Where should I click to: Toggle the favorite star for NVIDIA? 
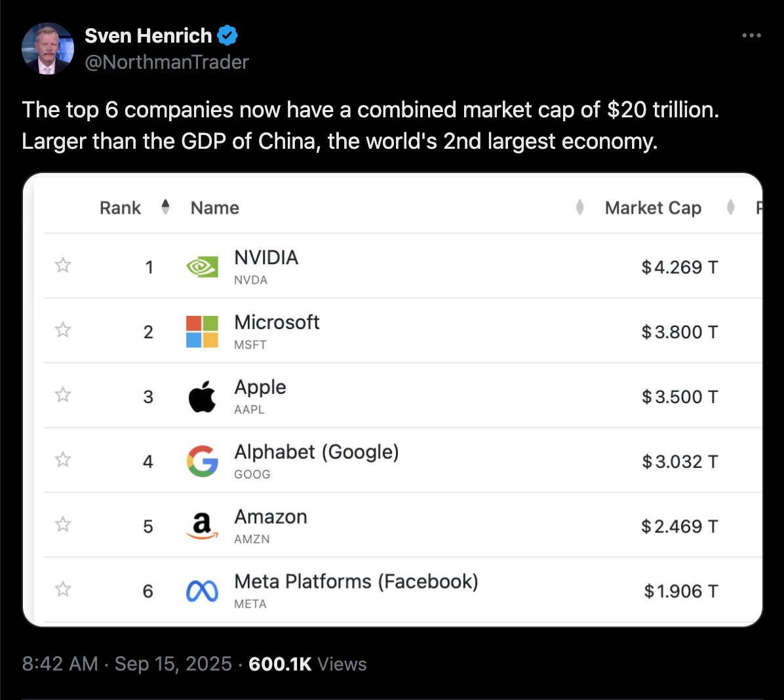[63, 265]
